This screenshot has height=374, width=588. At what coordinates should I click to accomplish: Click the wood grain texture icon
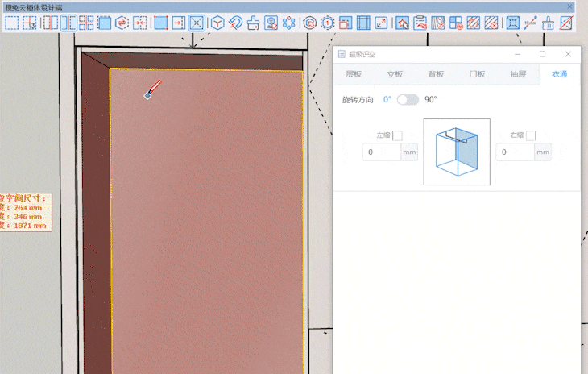point(437,23)
